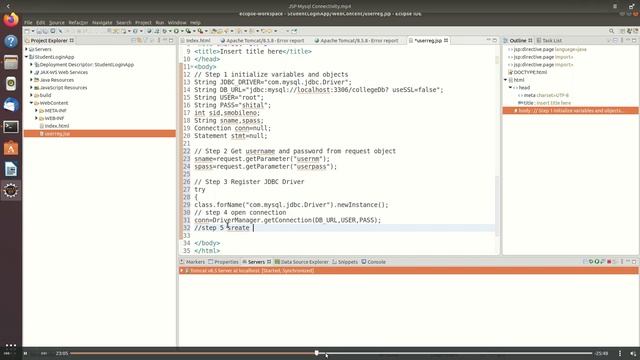Expand the WEB-INF folder
The height and width of the screenshot is (360, 640).
36,118
